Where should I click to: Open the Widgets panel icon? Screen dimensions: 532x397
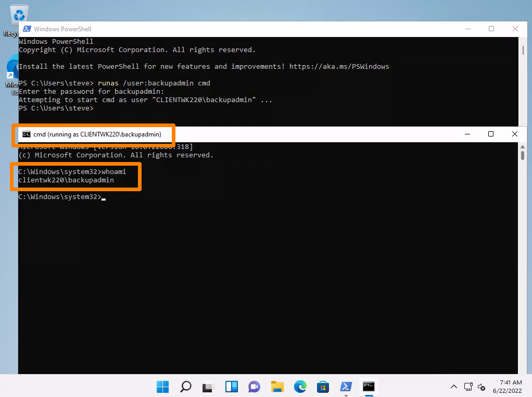pyautogui.click(x=232, y=387)
